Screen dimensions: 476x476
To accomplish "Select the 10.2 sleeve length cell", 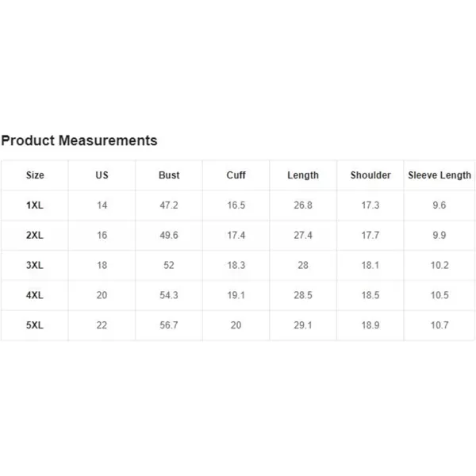I will (440, 265).
